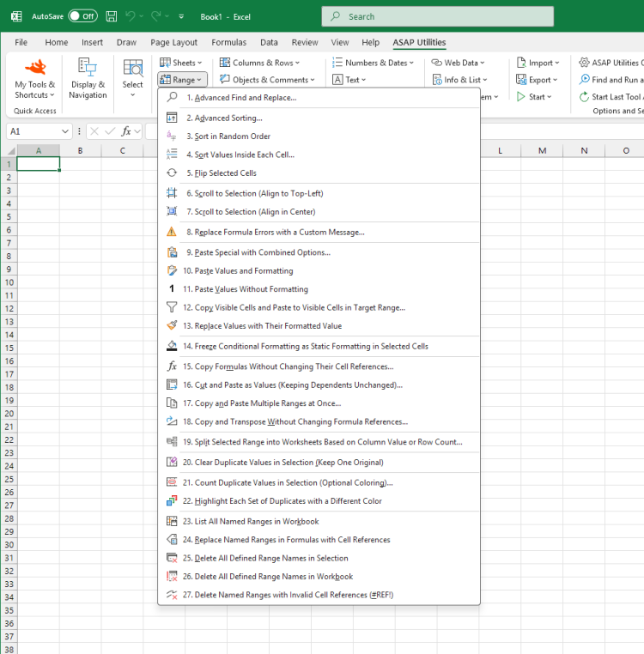Screen dimensions: 644x654
Task: Click the My Tools & Shortcuts rabbit icon
Action: [35, 68]
